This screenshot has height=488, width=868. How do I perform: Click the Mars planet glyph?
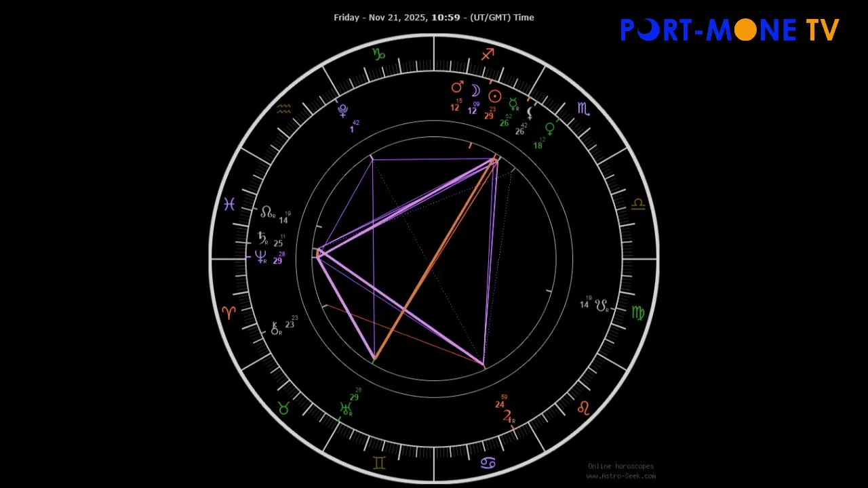pyautogui.click(x=458, y=87)
